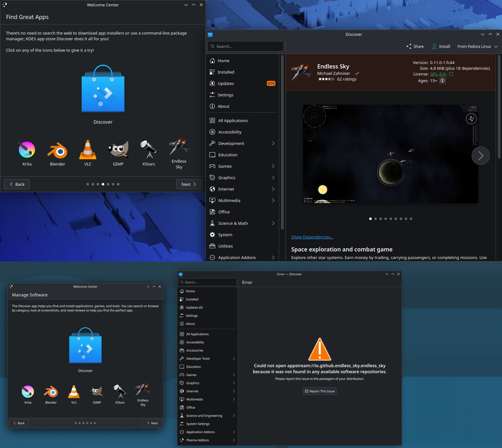502x448 pixels.
Task: Go Back in the Find Great Apps window
Action: [x=17, y=184]
